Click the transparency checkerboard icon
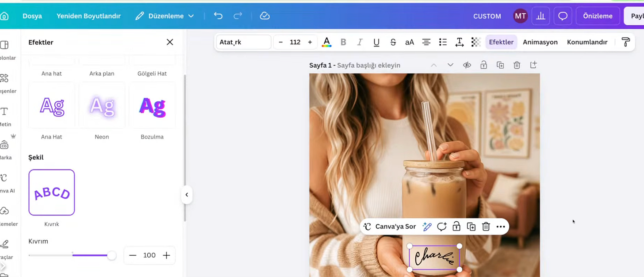The width and height of the screenshot is (644, 277). [476, 42]
